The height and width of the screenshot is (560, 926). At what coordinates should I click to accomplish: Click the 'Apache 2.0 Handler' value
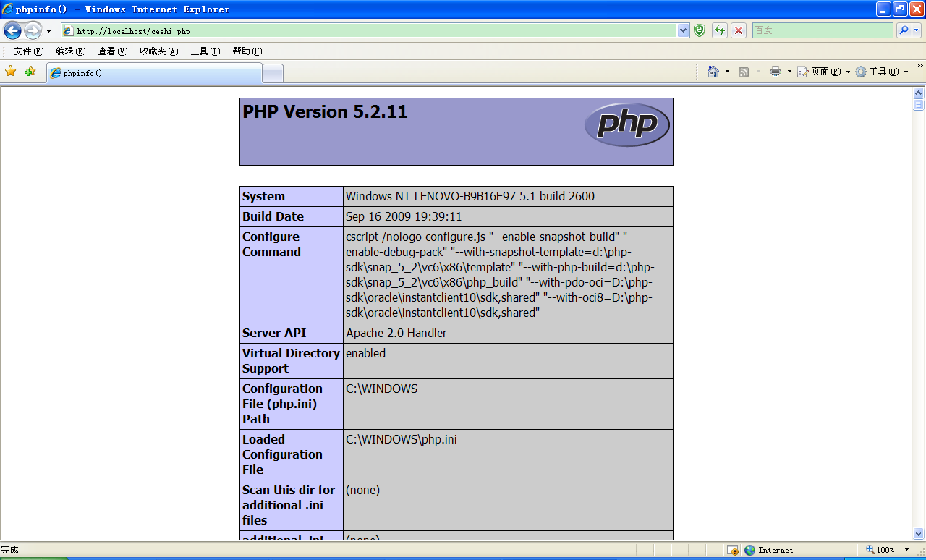(396, 333)
